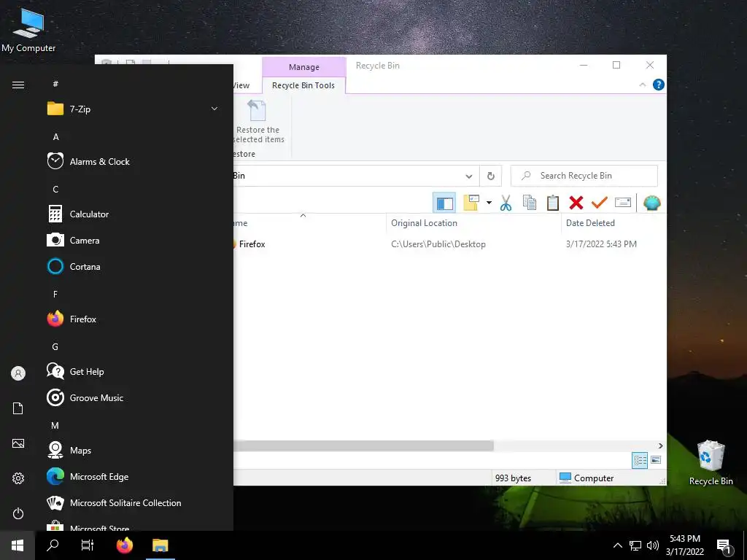Open Camera app from Start menu
The image size is (747, 560).
133,240
